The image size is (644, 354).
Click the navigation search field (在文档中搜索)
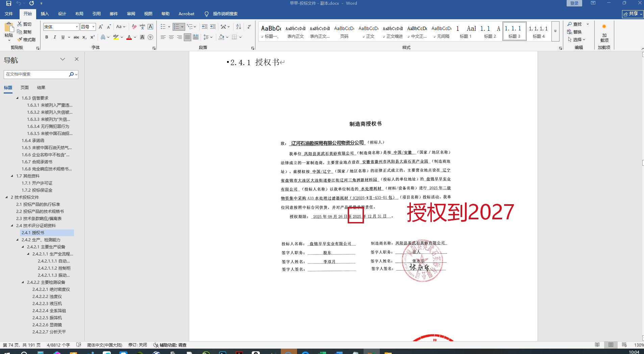[x=36, y=74]
